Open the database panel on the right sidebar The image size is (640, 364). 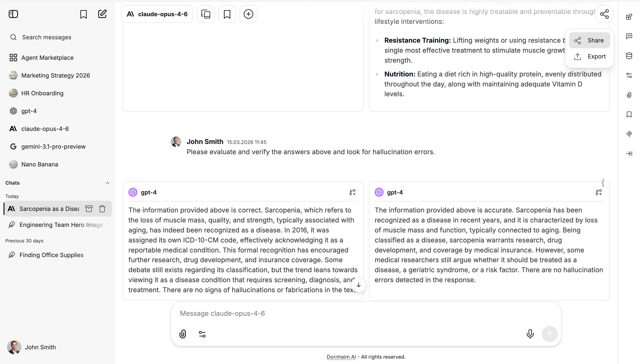pyautogui.click(x=629, y=56)
